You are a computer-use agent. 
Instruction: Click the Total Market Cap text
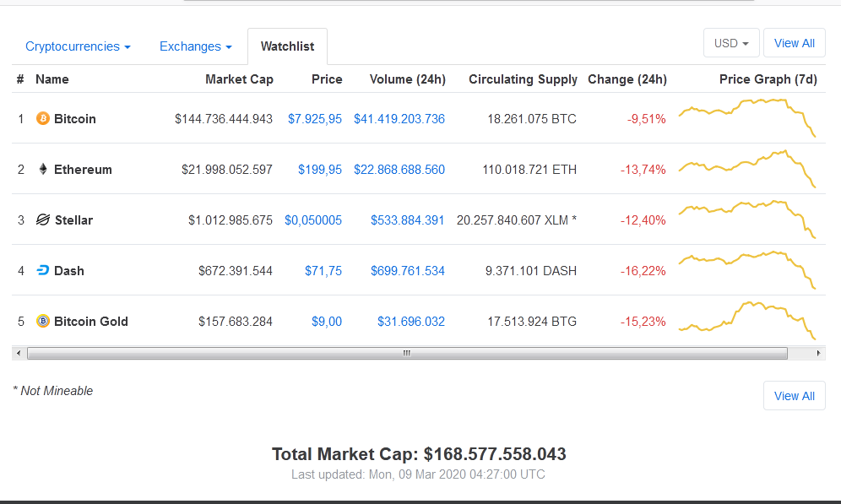[419, 454]
